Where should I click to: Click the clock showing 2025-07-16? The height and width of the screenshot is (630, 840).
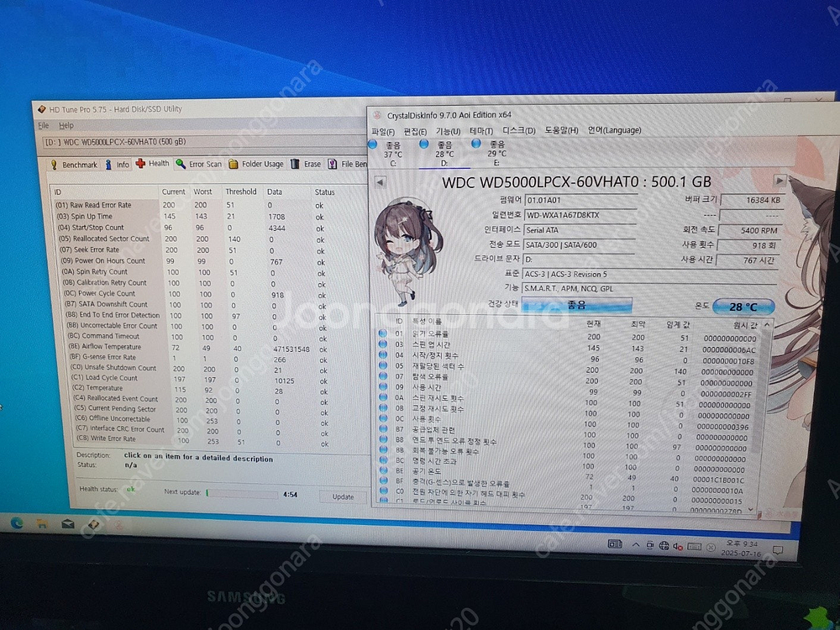coord(741,549)
